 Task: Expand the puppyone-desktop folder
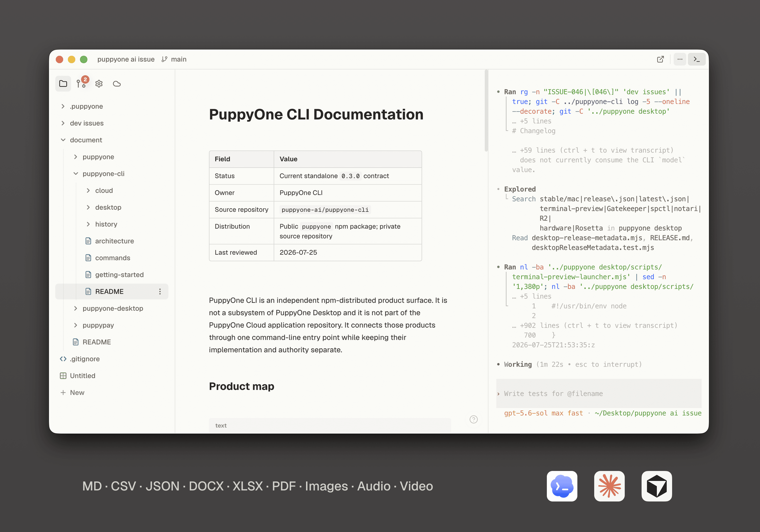click(76, 308)
